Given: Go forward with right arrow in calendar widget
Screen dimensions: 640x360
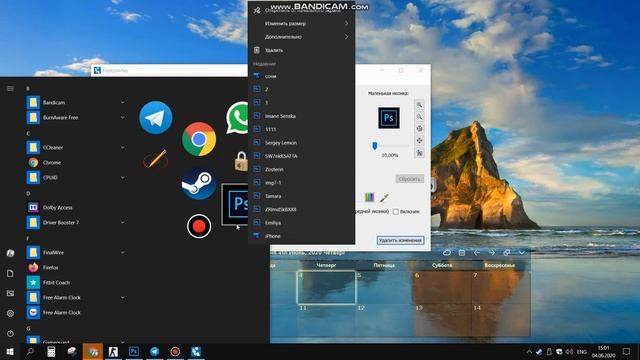Looking at the screenshot, I should pyautogui.click(x=492, y=253).
